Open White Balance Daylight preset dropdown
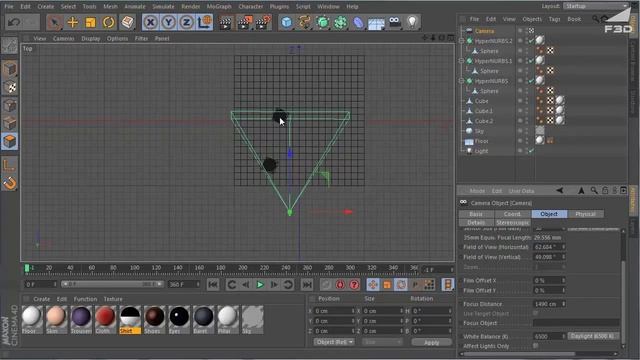Viewport: 640px width, 360px height. [x=593, y=336]
